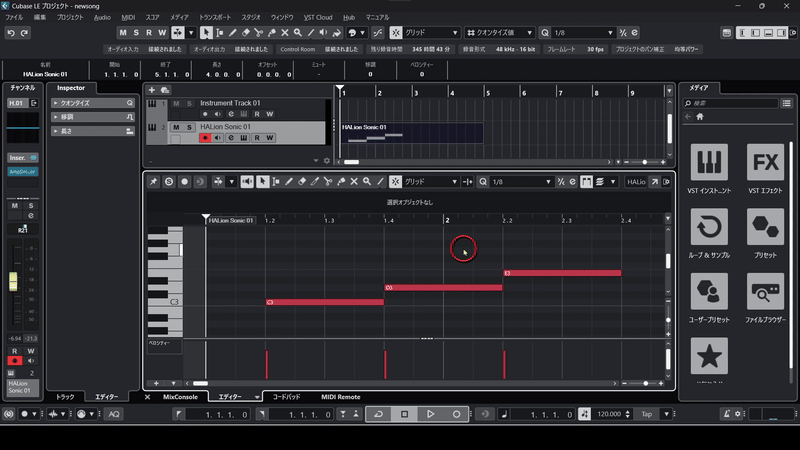
Task: Toggle record enable on Instrument Track 01
Action: click(x=205, y=114)
